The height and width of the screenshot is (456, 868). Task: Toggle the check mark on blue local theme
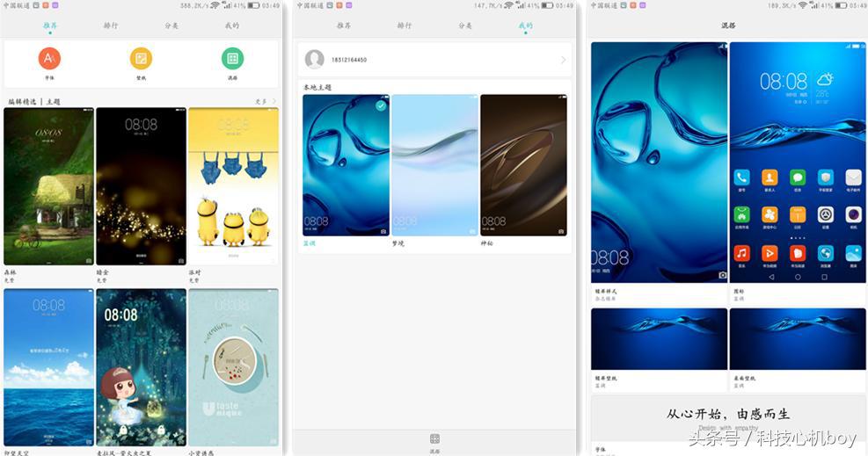(x=381, y=105)
